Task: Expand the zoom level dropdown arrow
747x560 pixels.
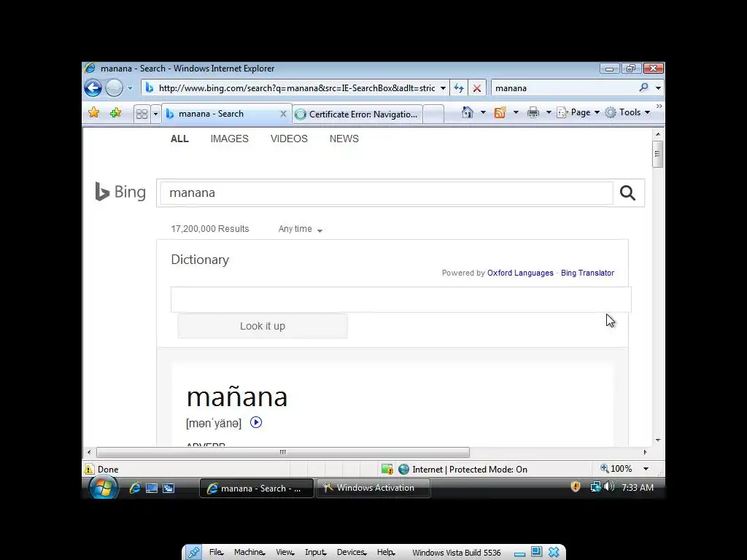Action: [646, 469]
